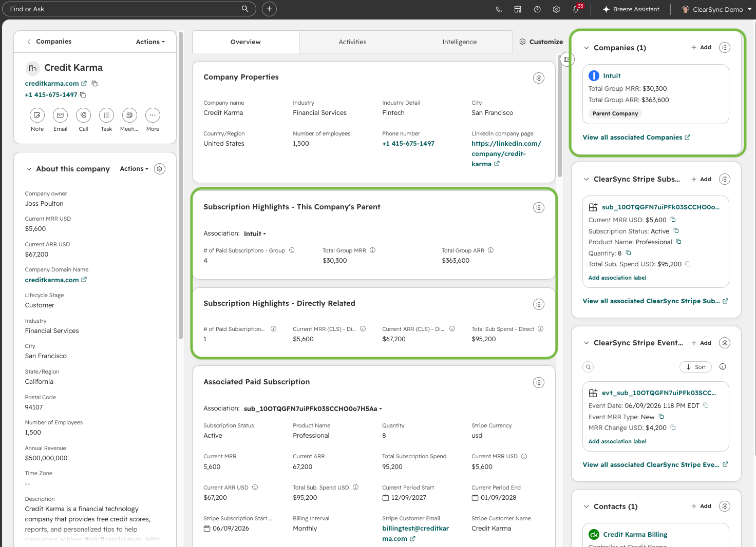Open the sub_10OTQGFN7uiPFk03SCCHO0o subscription record

(660, 207)
